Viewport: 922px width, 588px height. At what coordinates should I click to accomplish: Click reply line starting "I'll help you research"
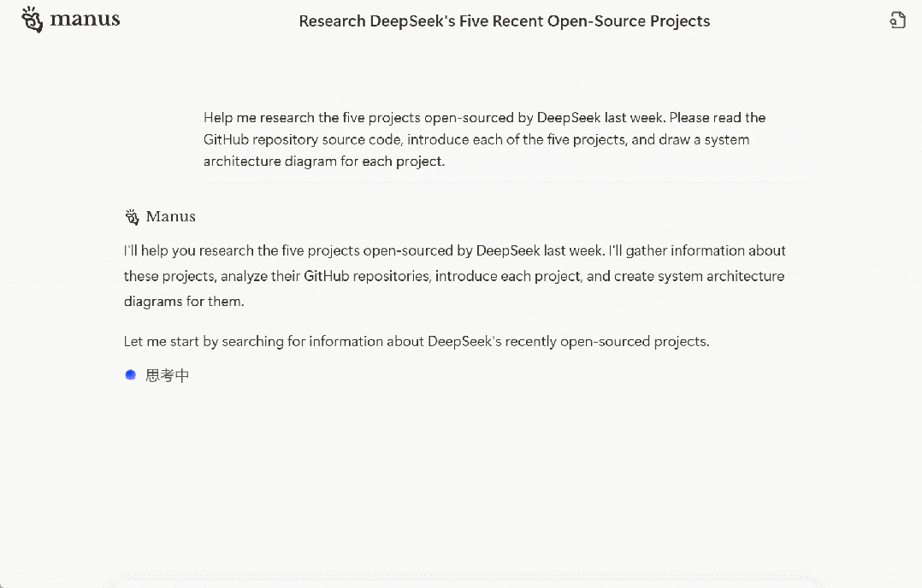point(454,250)
